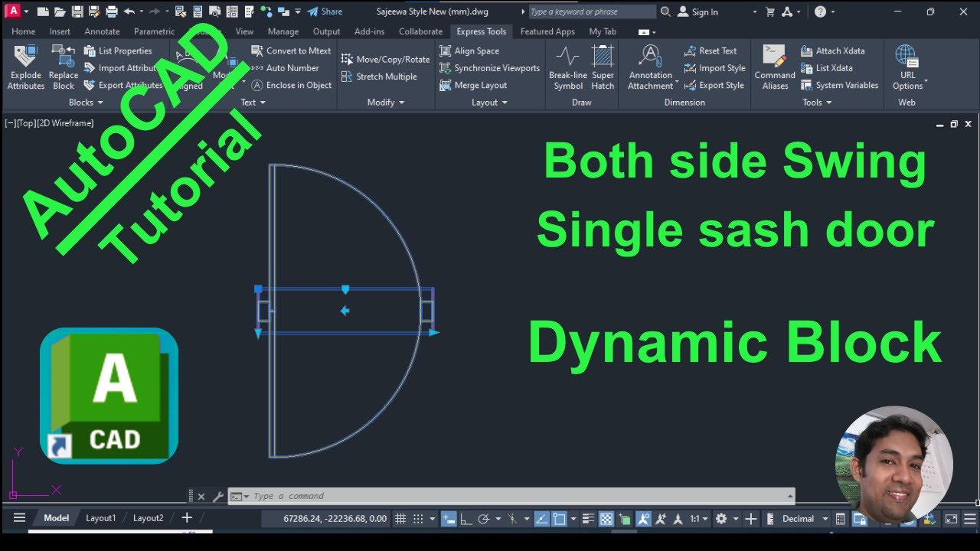
Task: Click the Annotation Attachment tool
Action: [x=651, y=67]
